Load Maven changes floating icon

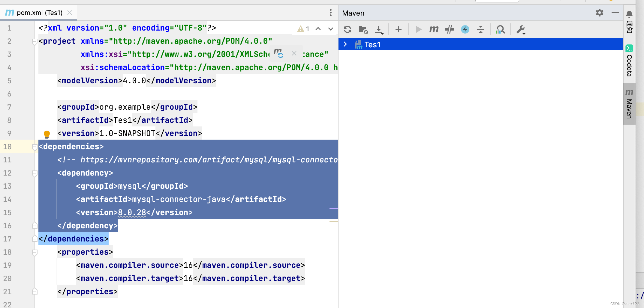coord(278,53)
